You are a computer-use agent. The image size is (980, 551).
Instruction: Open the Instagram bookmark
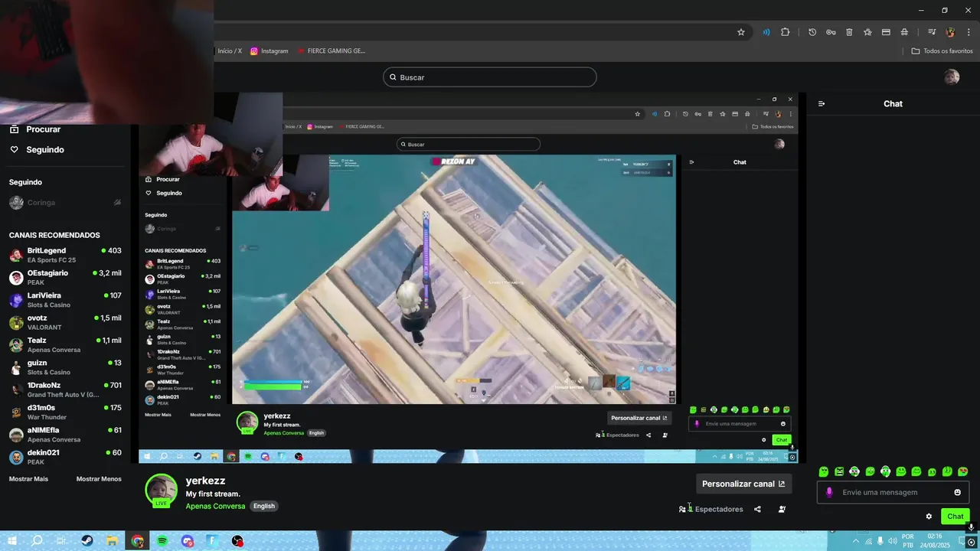pos(269,51)
